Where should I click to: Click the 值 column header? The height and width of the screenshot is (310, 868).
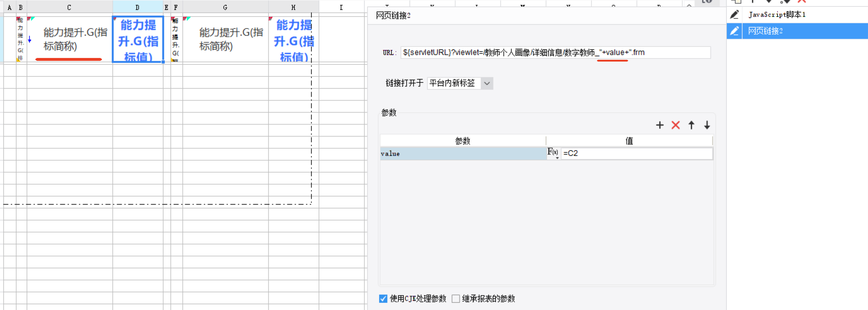pyautogui.click(x=629, y=141)
